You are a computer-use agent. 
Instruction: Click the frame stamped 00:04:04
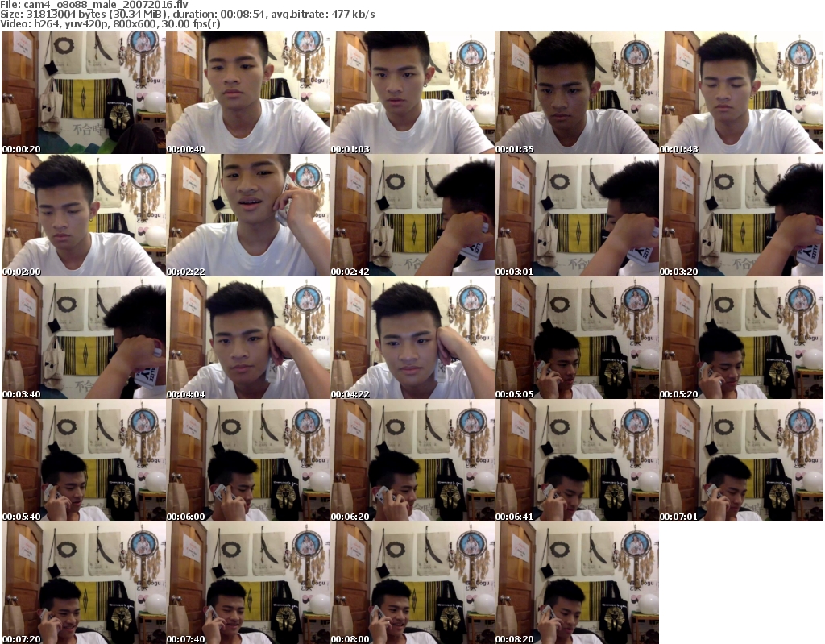pos(248,338)
